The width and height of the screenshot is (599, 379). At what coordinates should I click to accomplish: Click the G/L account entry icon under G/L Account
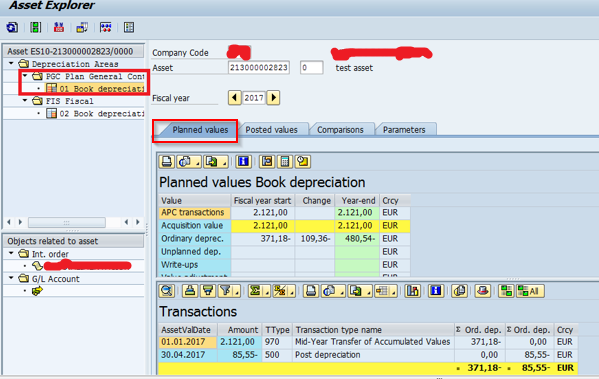pos(37,291)
